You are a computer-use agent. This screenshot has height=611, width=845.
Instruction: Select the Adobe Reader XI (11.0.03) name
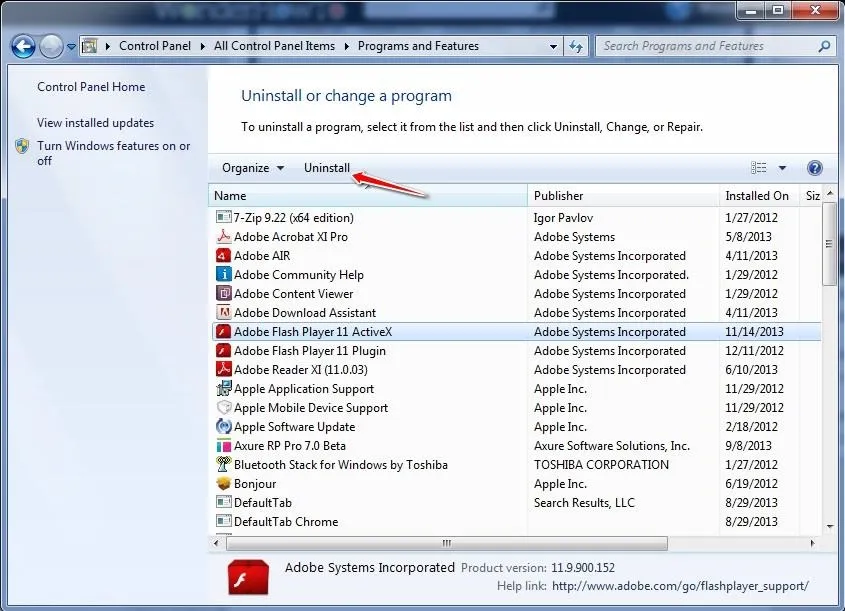point(301,370)
